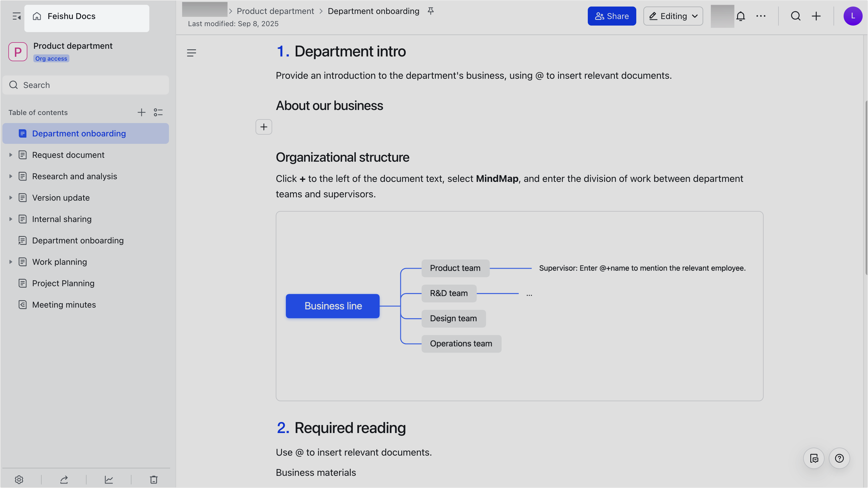
Task: Open the table of contents list view options
Action: [x=158, y=112]
